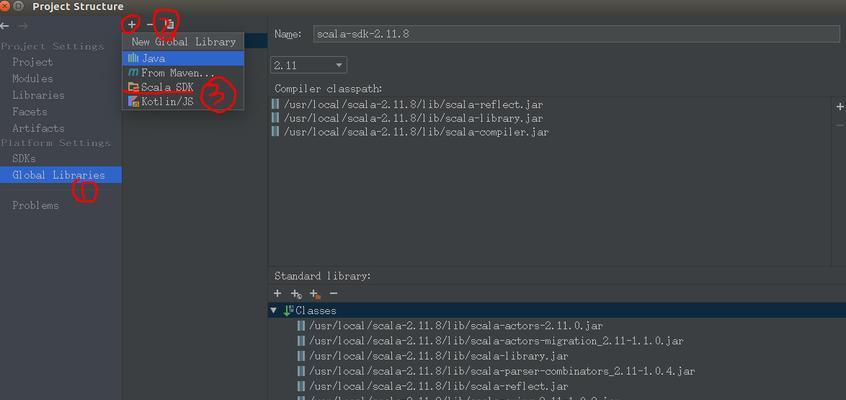Screen dimensions: 846x400
Task: Select scala-reflect.jar under Classes
Action: point(433,387)
